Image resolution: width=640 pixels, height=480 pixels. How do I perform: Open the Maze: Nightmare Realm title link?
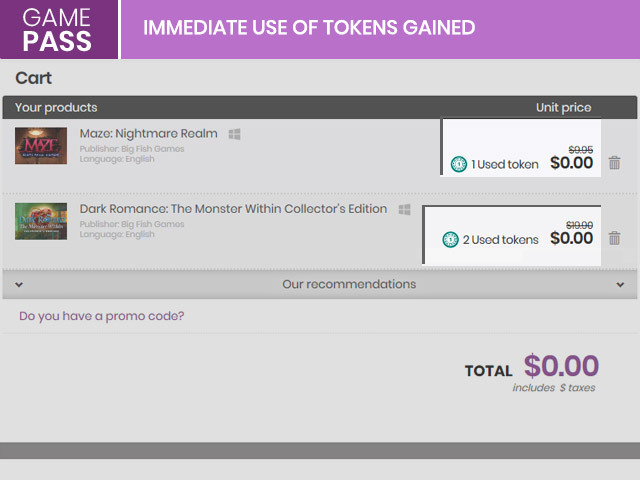tap(149, 133)
